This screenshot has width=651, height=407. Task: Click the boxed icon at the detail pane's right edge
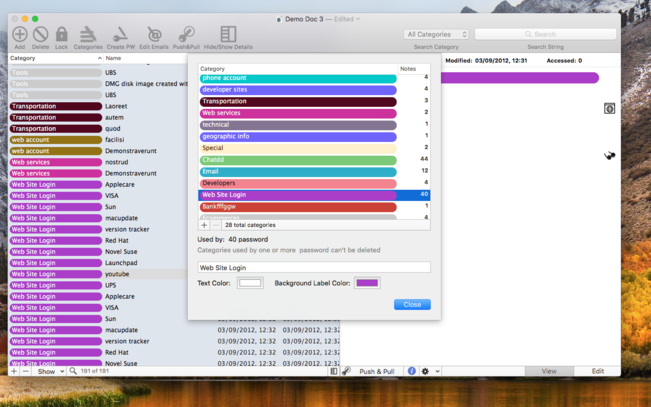tap(609, 109)
